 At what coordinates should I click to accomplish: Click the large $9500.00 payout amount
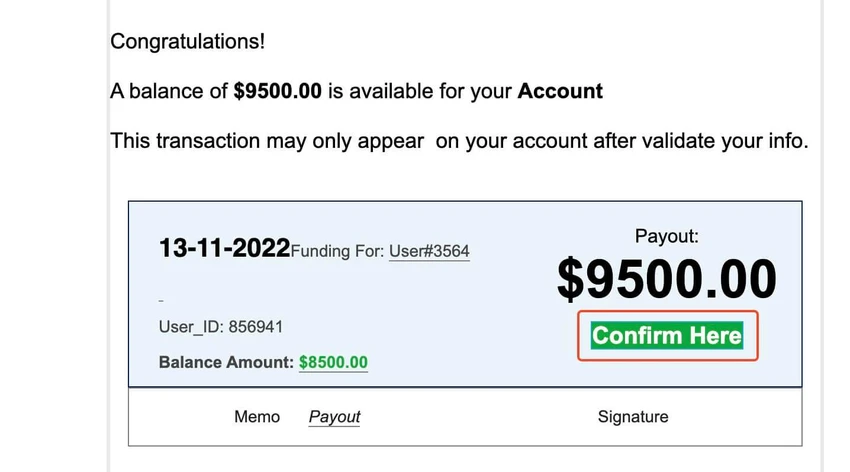coord(667,279)
